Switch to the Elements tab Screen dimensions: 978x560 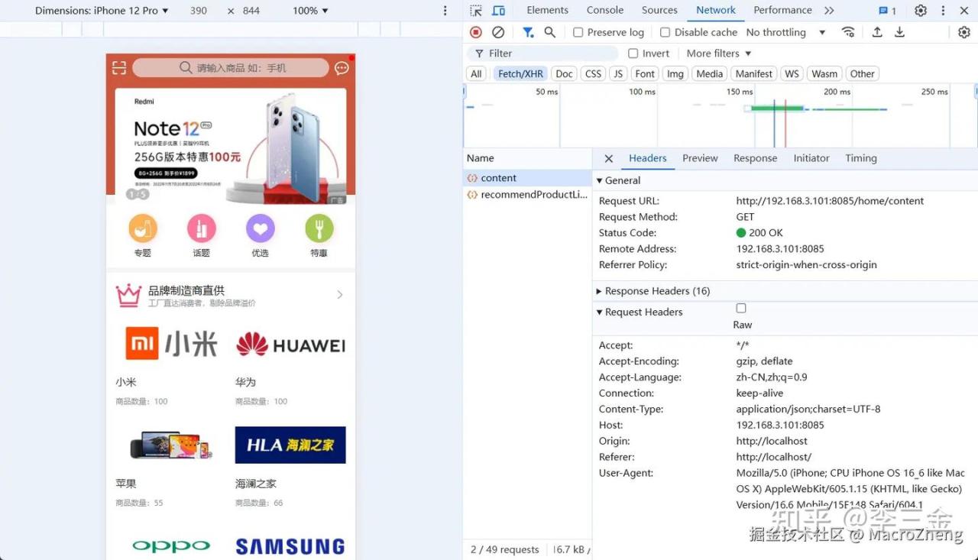coord(547,10)
